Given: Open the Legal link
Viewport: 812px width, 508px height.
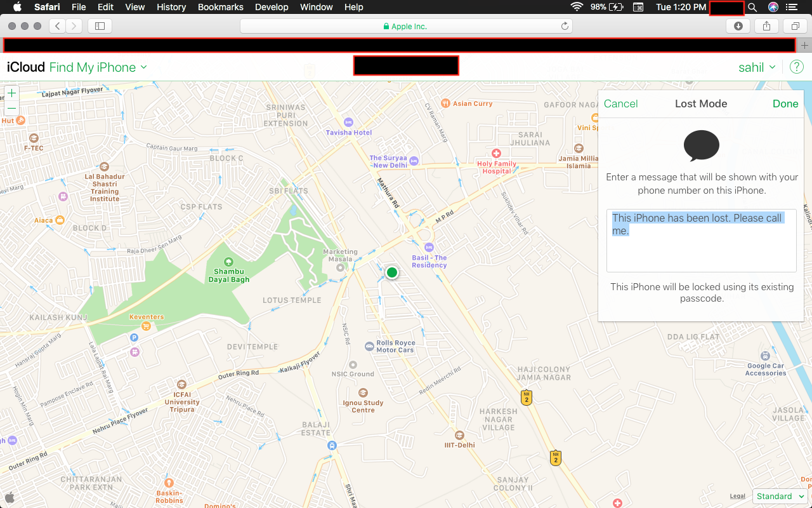Looking at the screenshot, I should tap(737, 497).
